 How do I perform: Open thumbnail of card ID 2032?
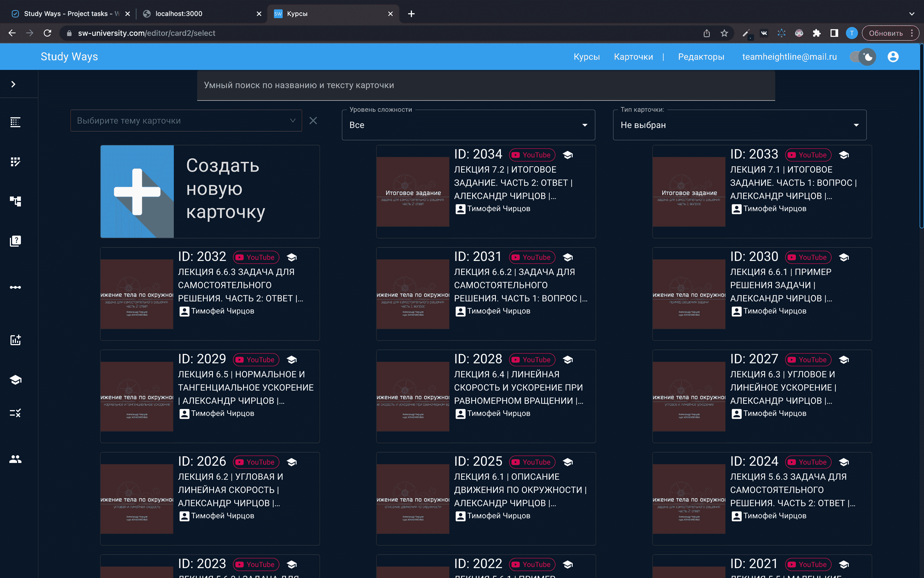(137, 294)
